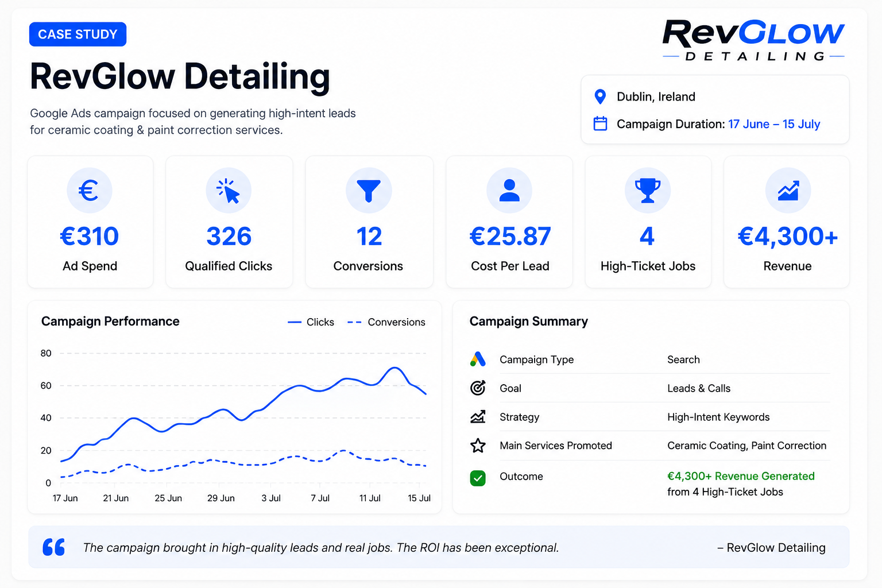Viewport: 882px width, 588px height.
Task: Select the "High-Ticket Jobs" card label
Action: [x=648, y=266]
